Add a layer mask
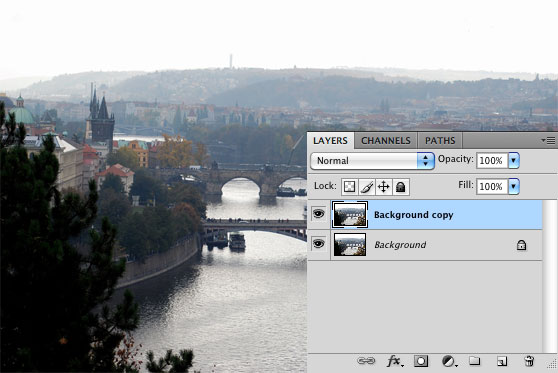Screen dimensions: 558x373 tap(421, 361)
